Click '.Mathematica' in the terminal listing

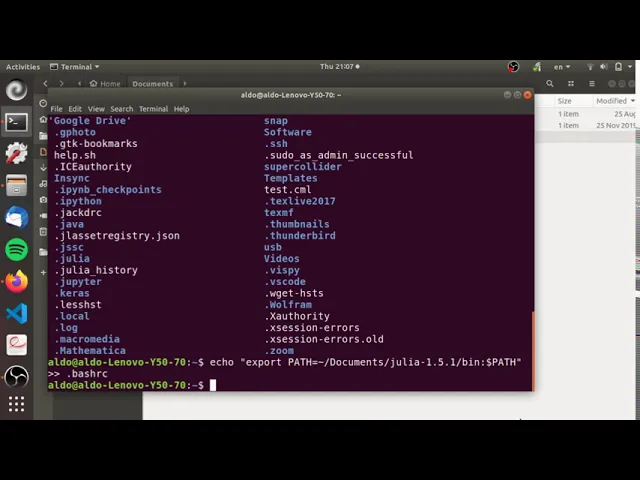(90, 350)
